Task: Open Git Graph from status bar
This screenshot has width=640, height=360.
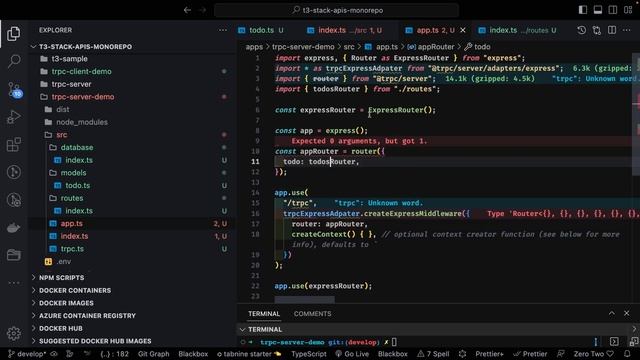Action: 153,354
